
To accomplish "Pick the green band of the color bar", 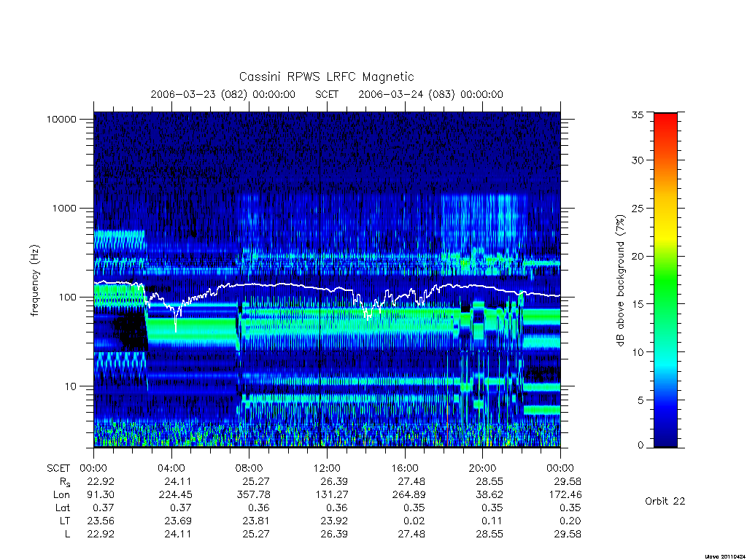I will click(665, 281).
